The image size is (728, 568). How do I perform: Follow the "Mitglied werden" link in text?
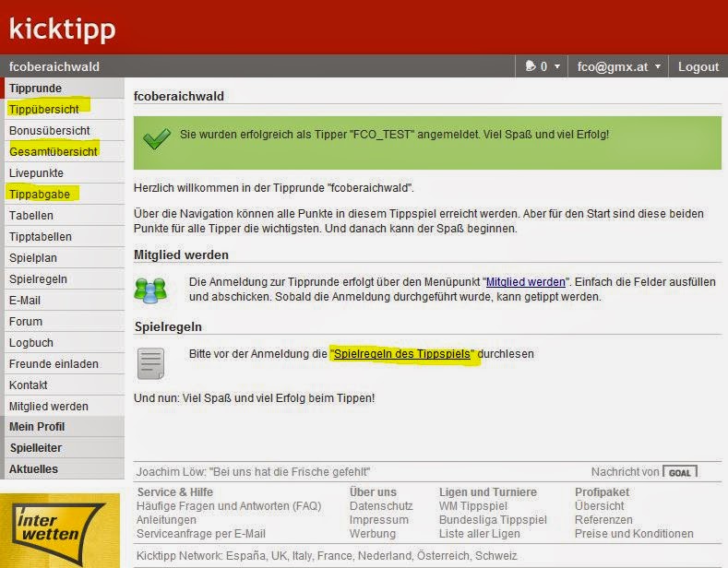coord(526,282)
